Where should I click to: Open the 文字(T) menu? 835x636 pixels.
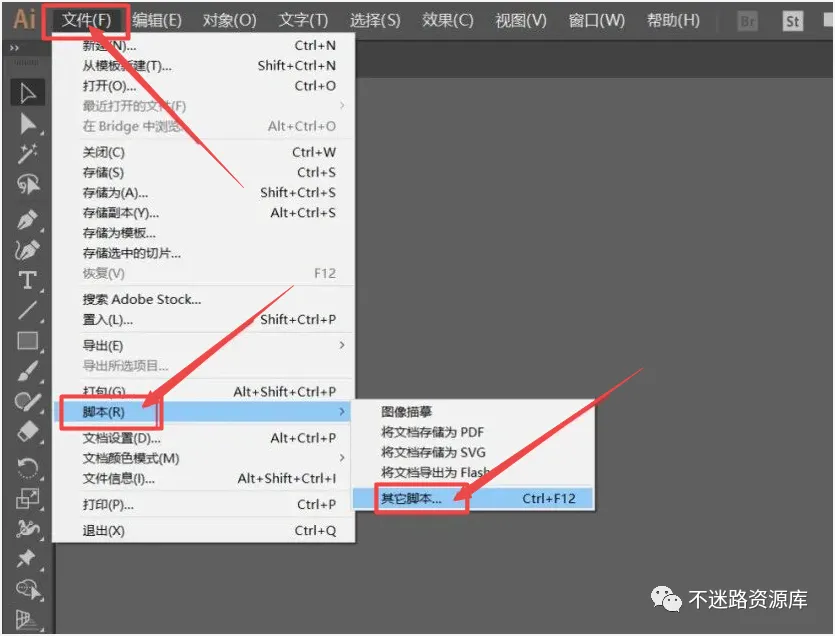[x=304, y=21]
